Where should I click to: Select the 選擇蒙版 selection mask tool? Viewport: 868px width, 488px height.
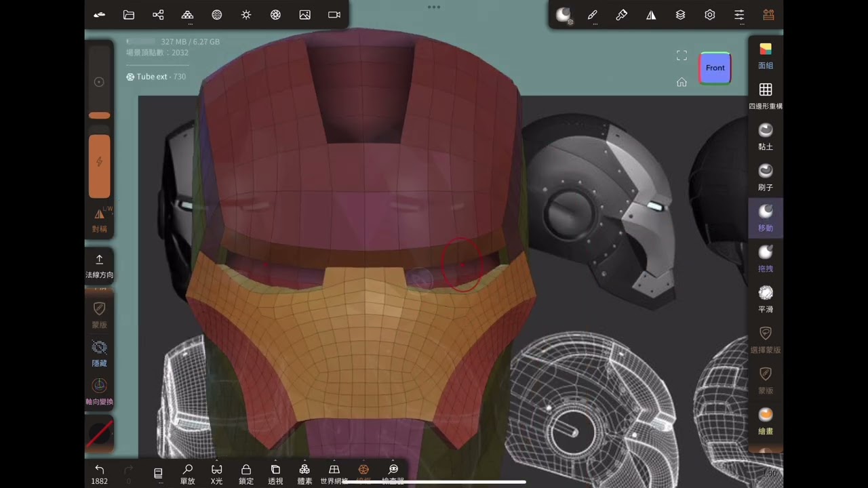coord(766,340)
